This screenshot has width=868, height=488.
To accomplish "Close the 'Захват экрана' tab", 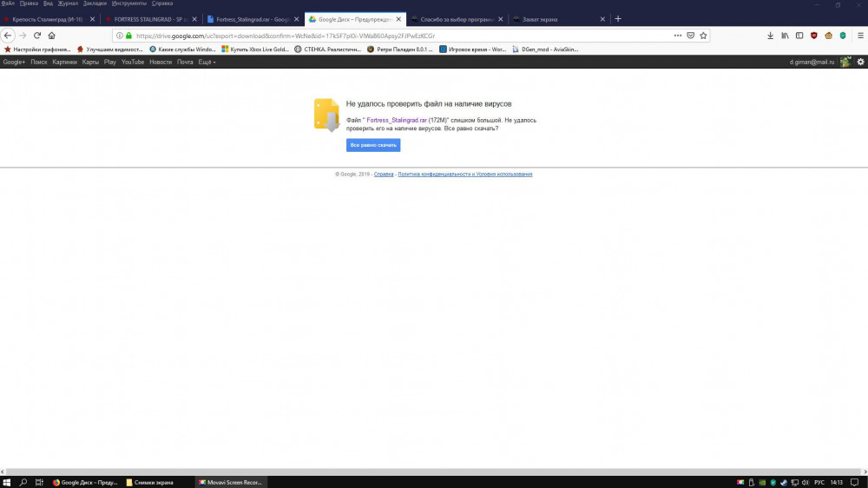I will (602, 19).
